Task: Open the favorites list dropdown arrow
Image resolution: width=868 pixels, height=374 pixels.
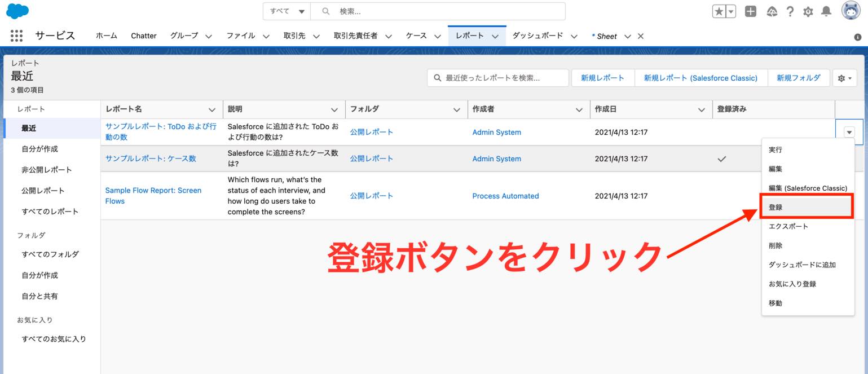Action: tap(731, 11)
